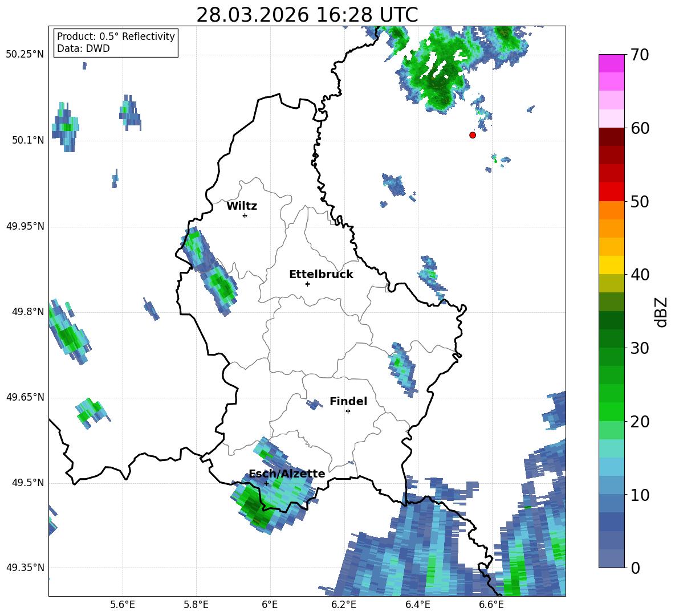This screenshot has width=675, height=616.
Task: Pick the red 50 dBZ colorbar segment
Action: click(x=611, y=192)
